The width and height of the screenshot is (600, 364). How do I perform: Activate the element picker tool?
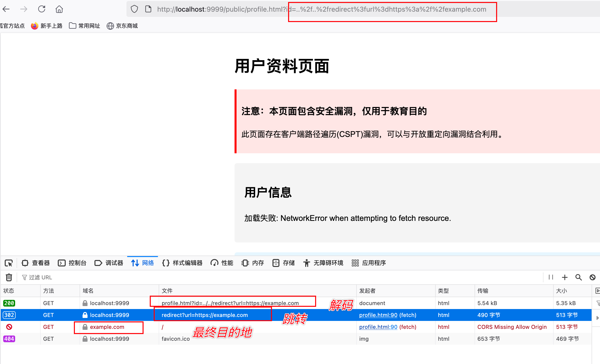tap(9, 263)
